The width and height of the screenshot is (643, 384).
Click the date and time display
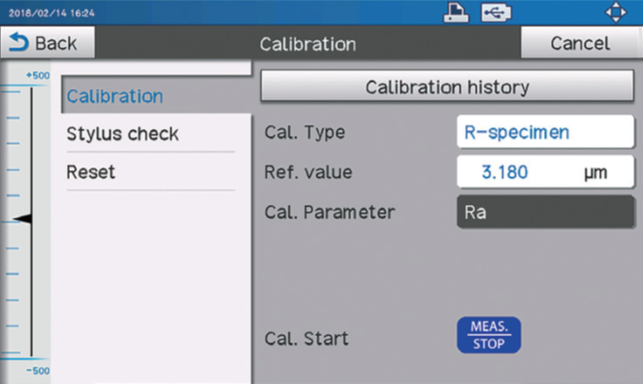[x=52, y=13]
